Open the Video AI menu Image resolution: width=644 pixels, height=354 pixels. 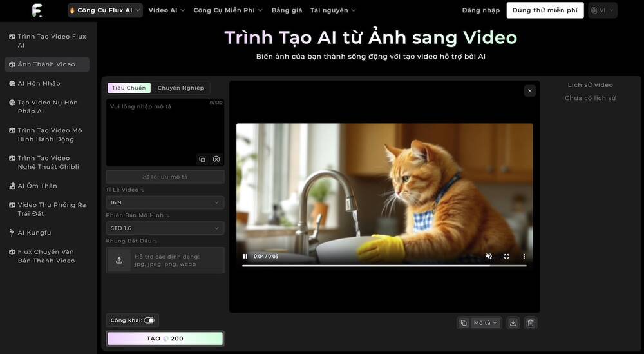click(x=166, y=10)
